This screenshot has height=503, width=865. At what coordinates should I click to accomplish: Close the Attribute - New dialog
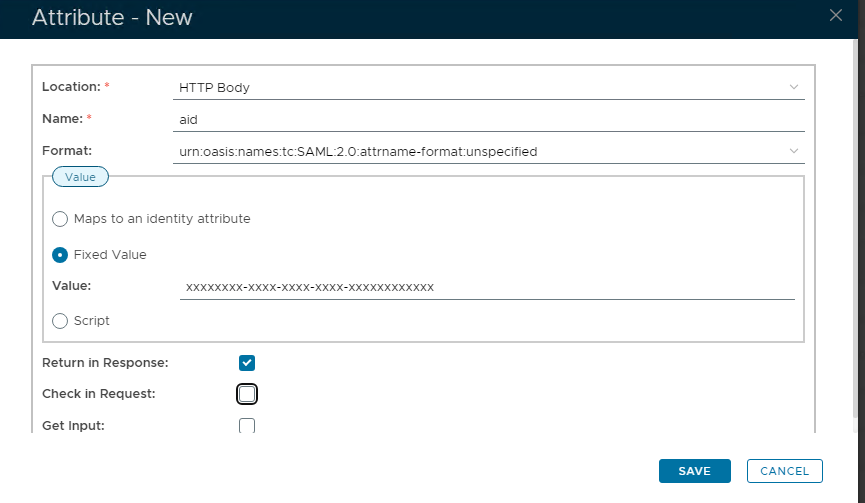836,14
